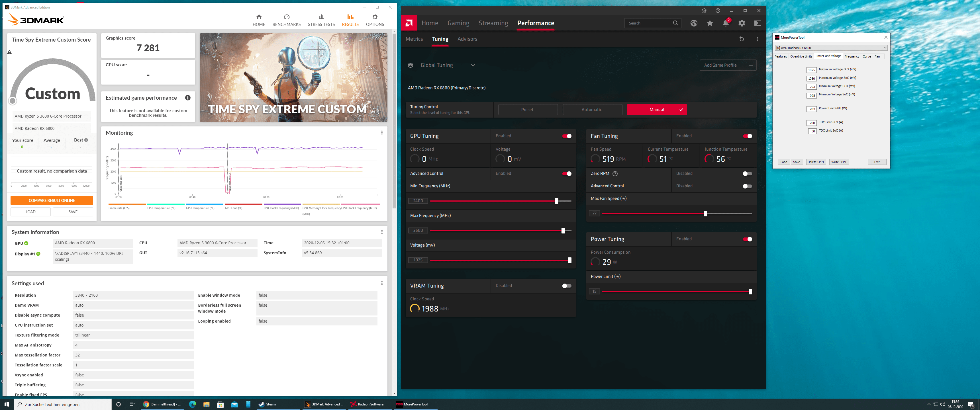The height and width of the screenshot is (410, 980).
Task: Open 3DMark Options gear
Action: click(x=375, y=20)
